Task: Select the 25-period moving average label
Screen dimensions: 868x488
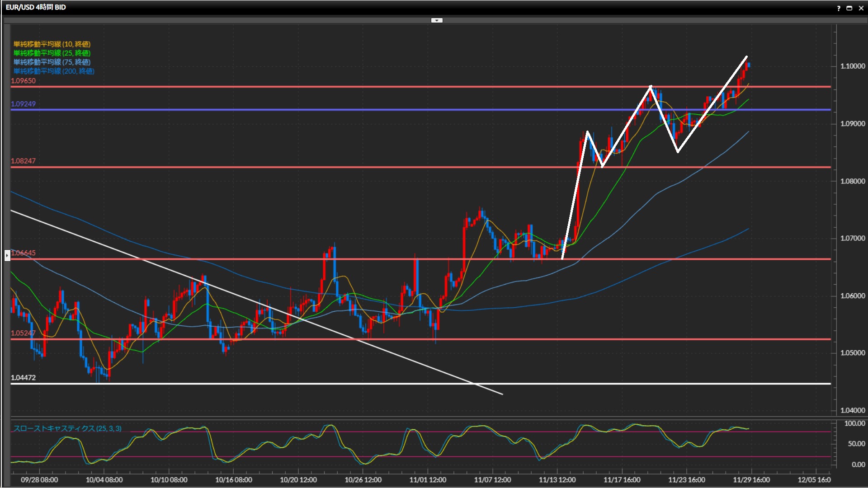Action: [x=52, y=53]
